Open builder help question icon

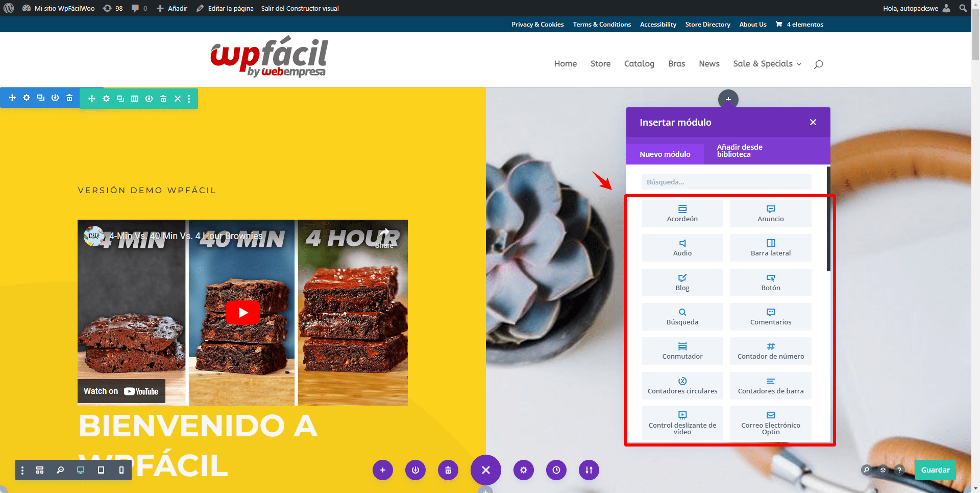(899, 470)
